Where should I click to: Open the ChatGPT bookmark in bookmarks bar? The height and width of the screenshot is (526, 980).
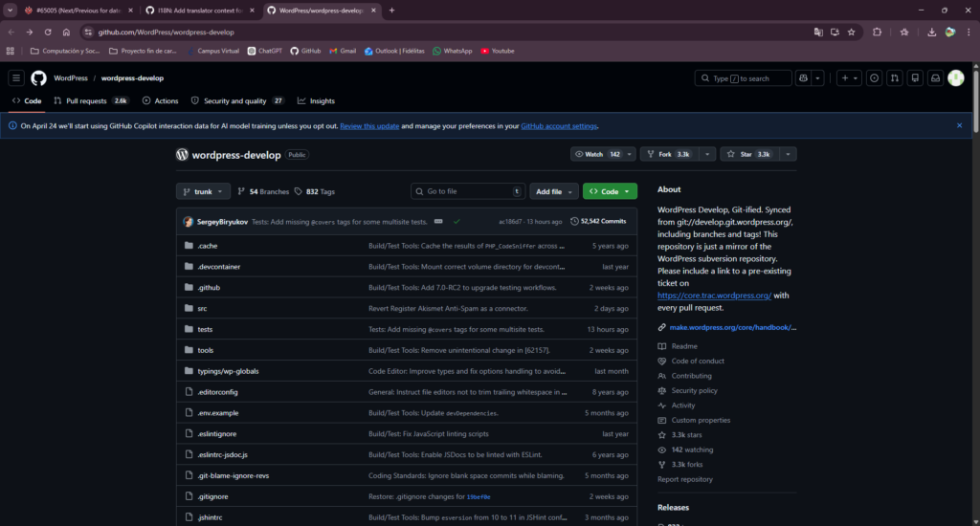pos(265,52)
